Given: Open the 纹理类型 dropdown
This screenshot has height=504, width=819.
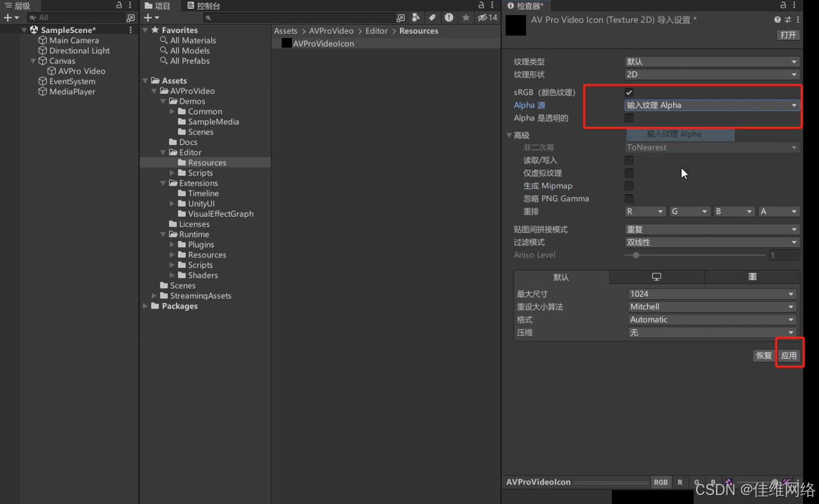Looking at the screenshot, I should tap(712, 61).
